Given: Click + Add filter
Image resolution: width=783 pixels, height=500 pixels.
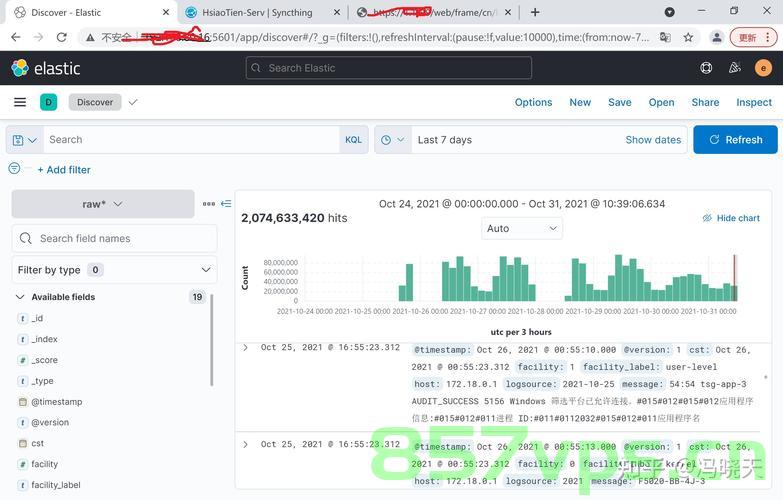Looking at the screenshot, I should pos(64,170).
